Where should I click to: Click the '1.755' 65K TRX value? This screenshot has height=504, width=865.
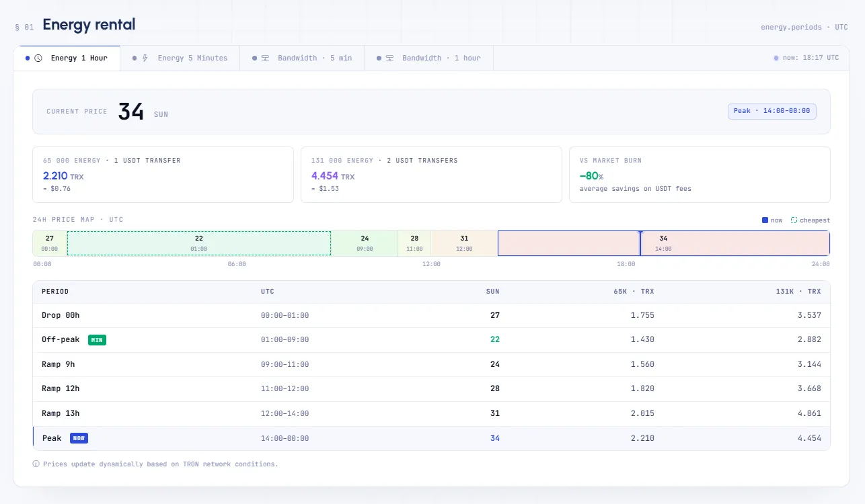tap(642, 315)
